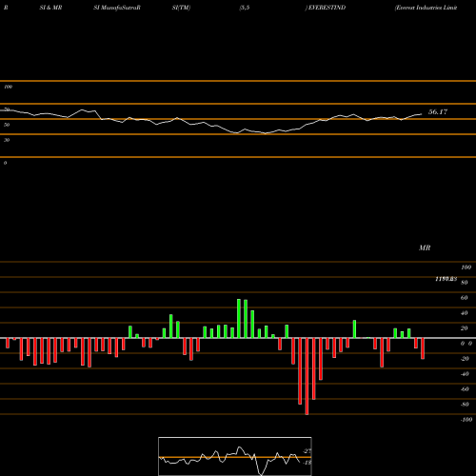This screenshot has height=476, width=476.
Task: Click the longest red histogram bar
Action: point(307,376)
